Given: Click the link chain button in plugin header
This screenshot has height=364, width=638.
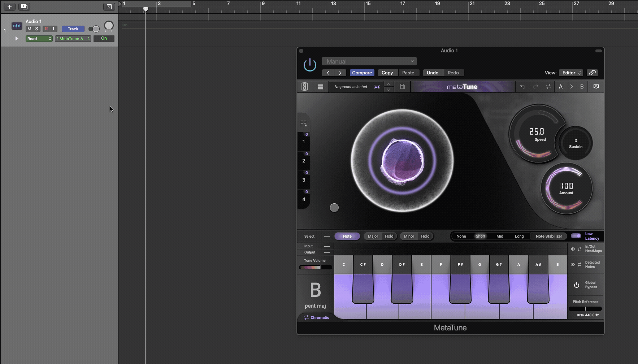Looking at the screenshot, I should click(593, 73).
